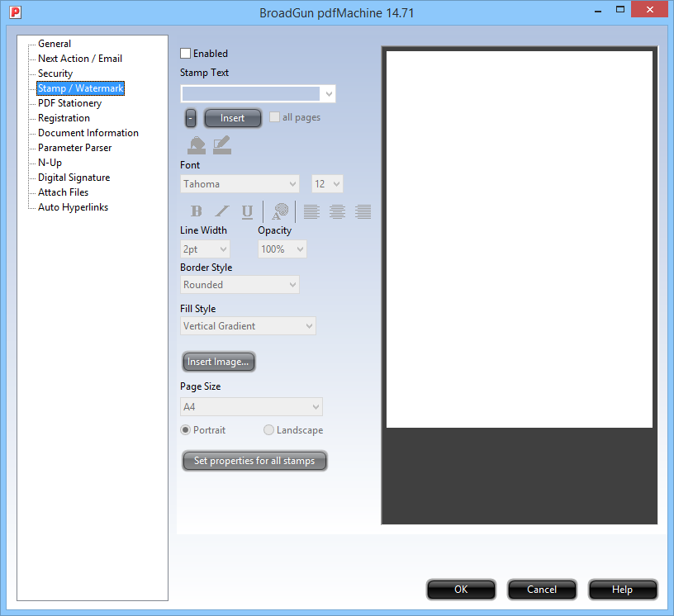
Task: Toggle bold formatting for stamp text
Action: pyautogui.click(x=196, y=211)
